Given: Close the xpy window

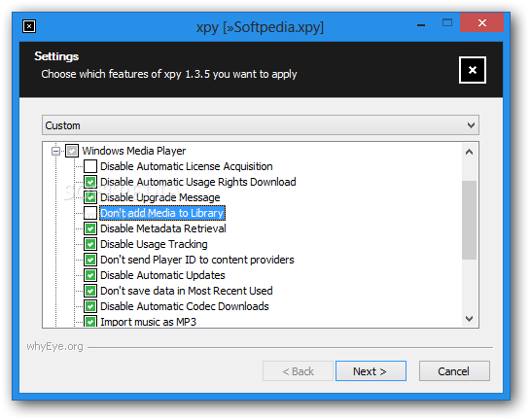Looking at the screenshot, I should pos(482,22).
